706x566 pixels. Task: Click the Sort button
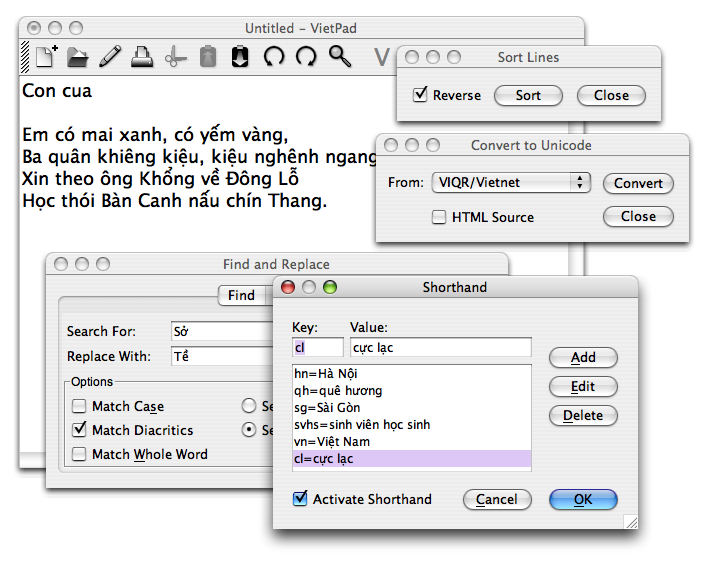click(x=528, y=96)
